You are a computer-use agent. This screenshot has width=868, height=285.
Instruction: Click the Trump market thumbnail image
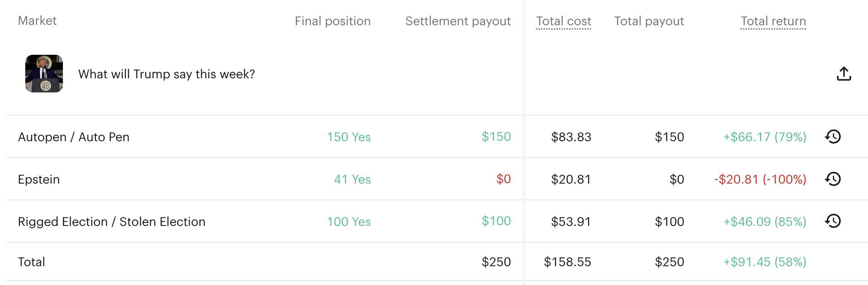(44, 74)
